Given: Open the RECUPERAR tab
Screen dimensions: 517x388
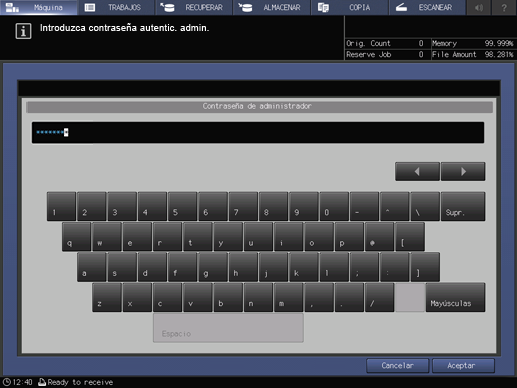Looking at the screenshot, I should click(x=194, y=7).
